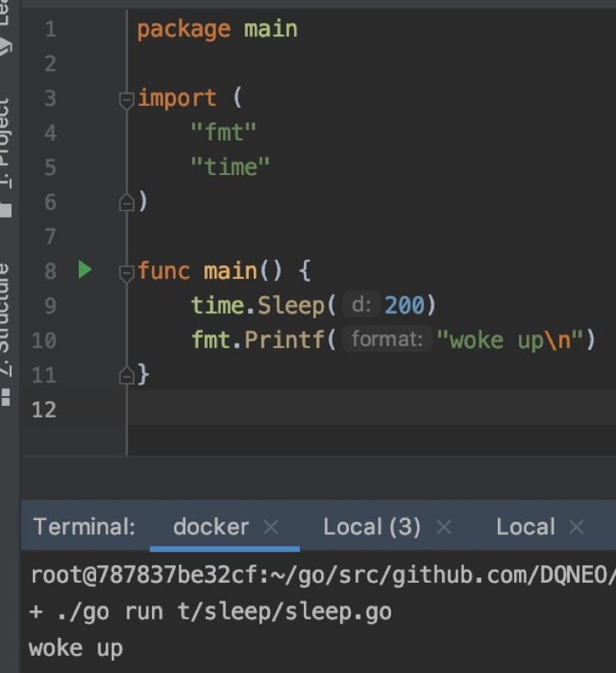This screenshot has height=673, width=616.
Task: Click the green Run gutter icon beside main
Action: tap(85, 270)
